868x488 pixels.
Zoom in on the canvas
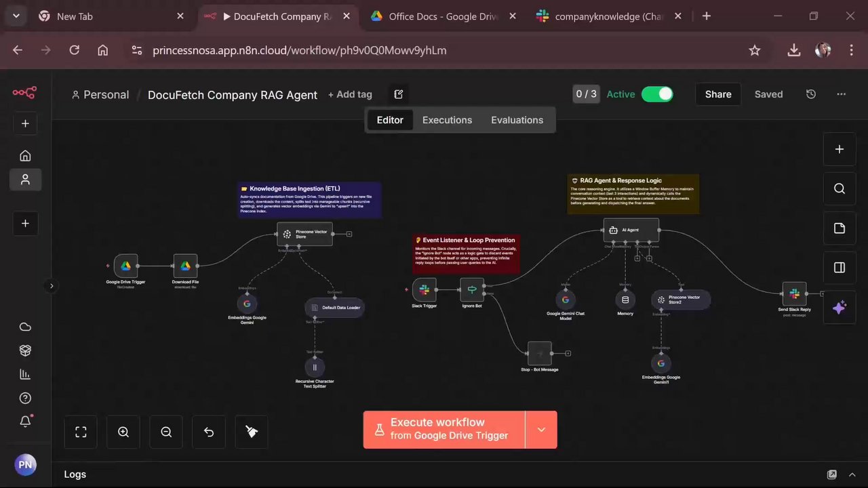pos(123,432)
